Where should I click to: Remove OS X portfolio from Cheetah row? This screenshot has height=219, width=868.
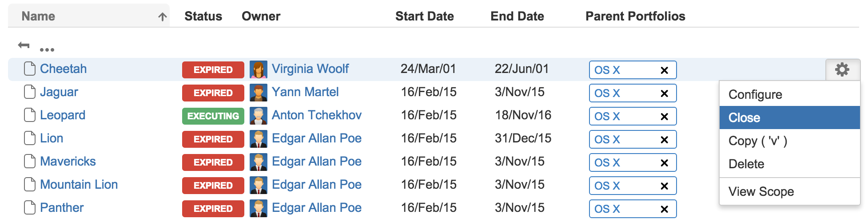click(664, 70)
